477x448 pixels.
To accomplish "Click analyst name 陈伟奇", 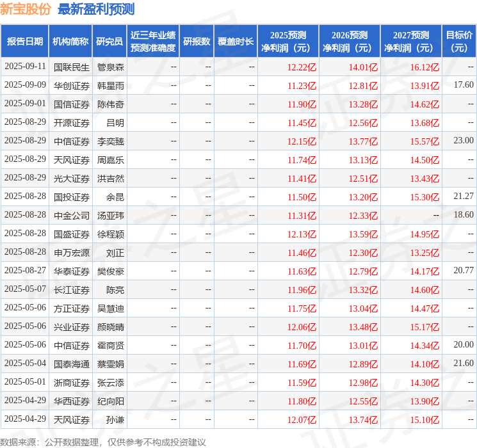I will (x=110, y=104).
